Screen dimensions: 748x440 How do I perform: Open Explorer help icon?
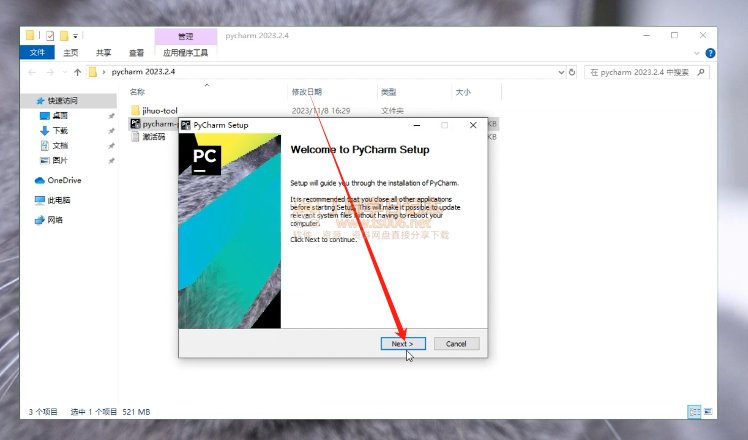[710, 53]
